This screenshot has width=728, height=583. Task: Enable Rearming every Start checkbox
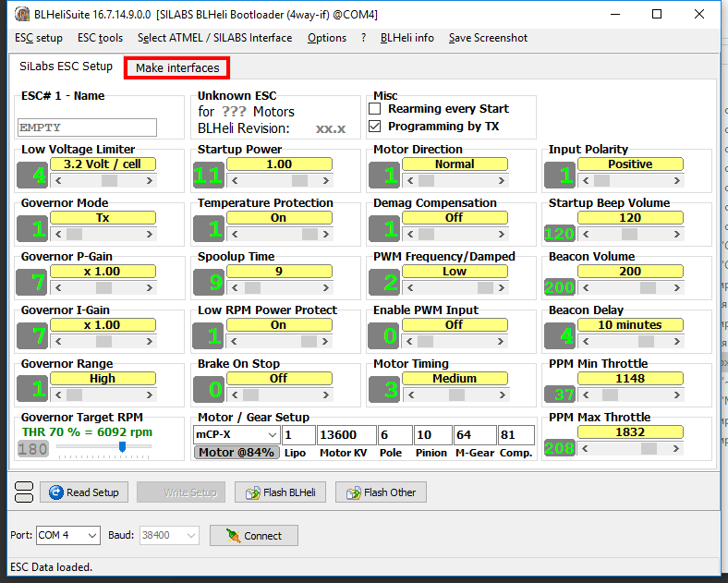point(375,109)
